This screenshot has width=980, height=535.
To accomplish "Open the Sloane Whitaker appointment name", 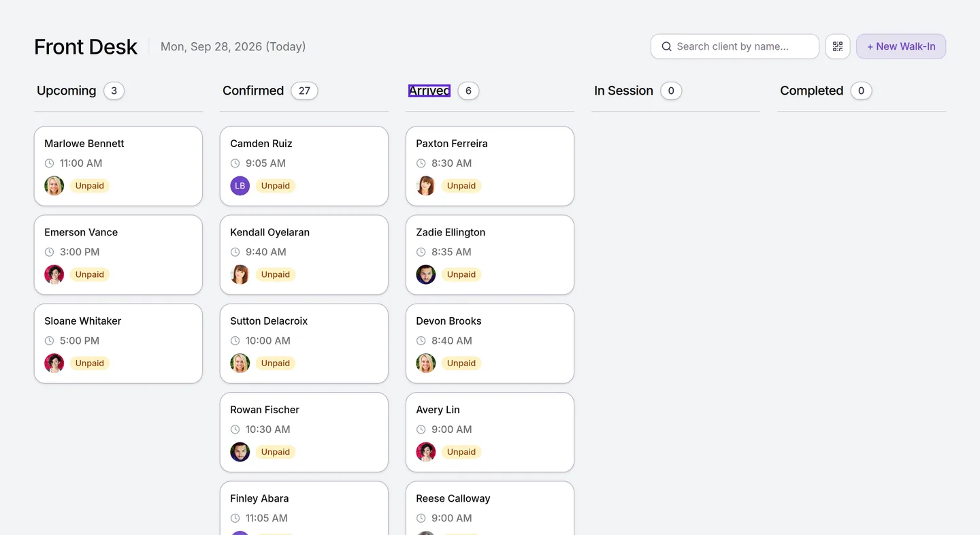I will coord(83,321).
